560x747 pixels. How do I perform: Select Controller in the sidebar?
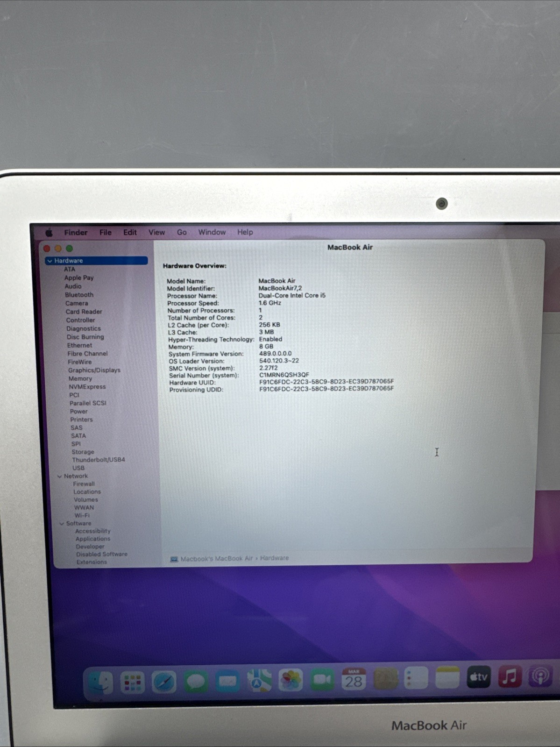tap(80, 320)
